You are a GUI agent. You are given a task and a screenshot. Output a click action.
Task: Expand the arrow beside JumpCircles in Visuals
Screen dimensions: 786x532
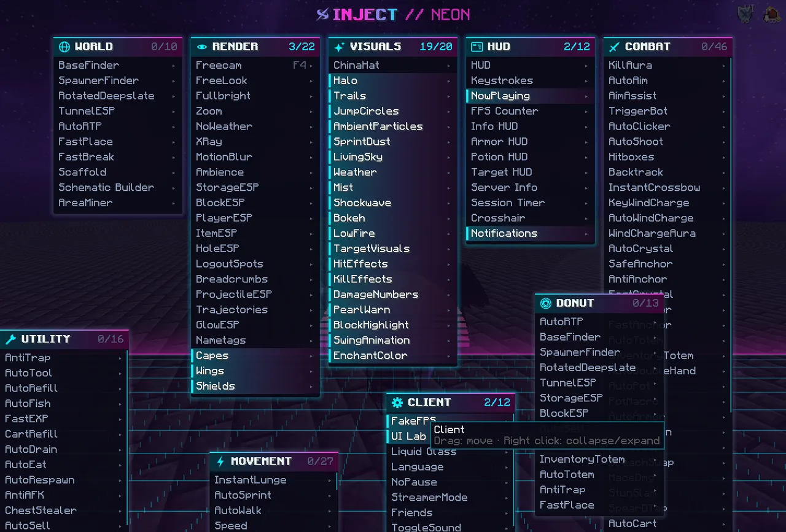coord(449,111)
